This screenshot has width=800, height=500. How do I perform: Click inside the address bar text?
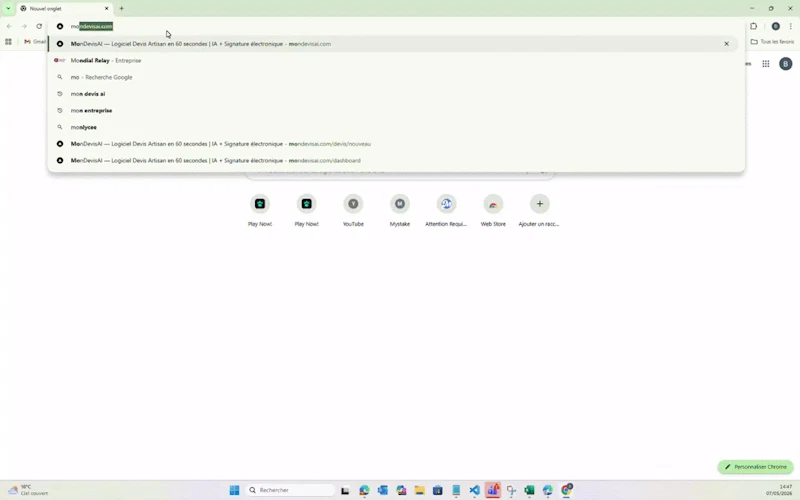[x=92, y=26]
